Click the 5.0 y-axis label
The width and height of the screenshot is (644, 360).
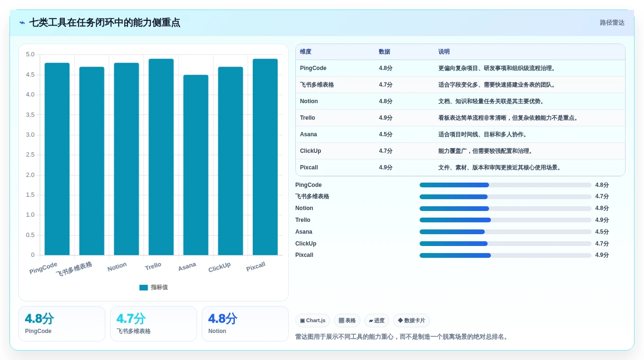click(x=30, y=54)
